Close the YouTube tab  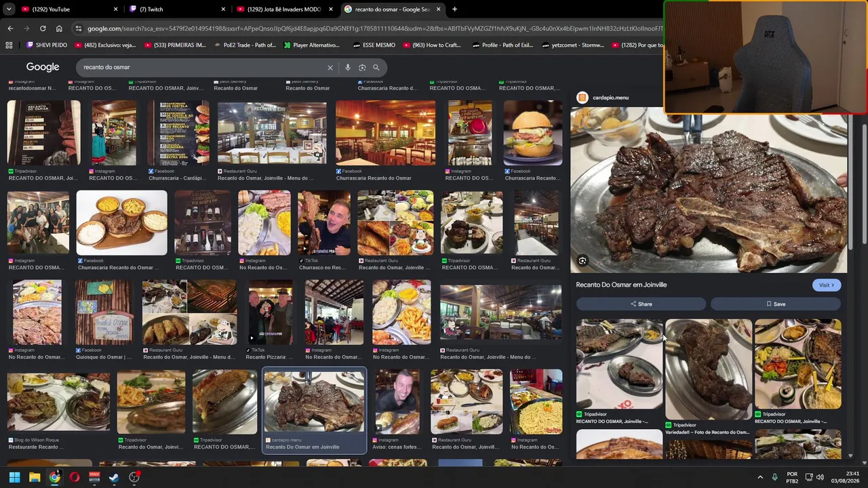coord(115,9)
